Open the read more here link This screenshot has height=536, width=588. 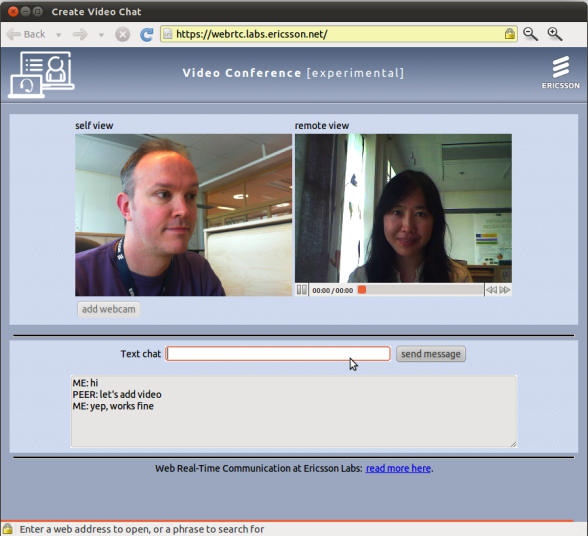398,468
